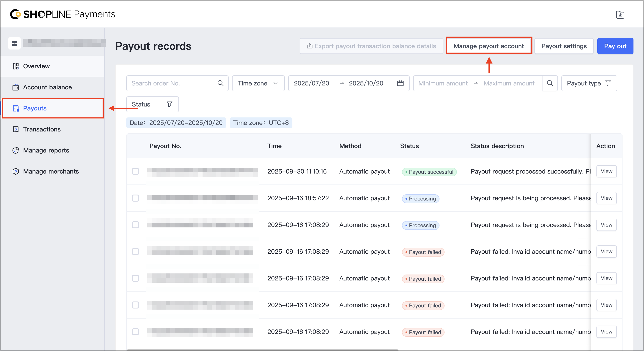Click the search icon for order number
This screenshot has height=351, width=644.
coord(221,83)
